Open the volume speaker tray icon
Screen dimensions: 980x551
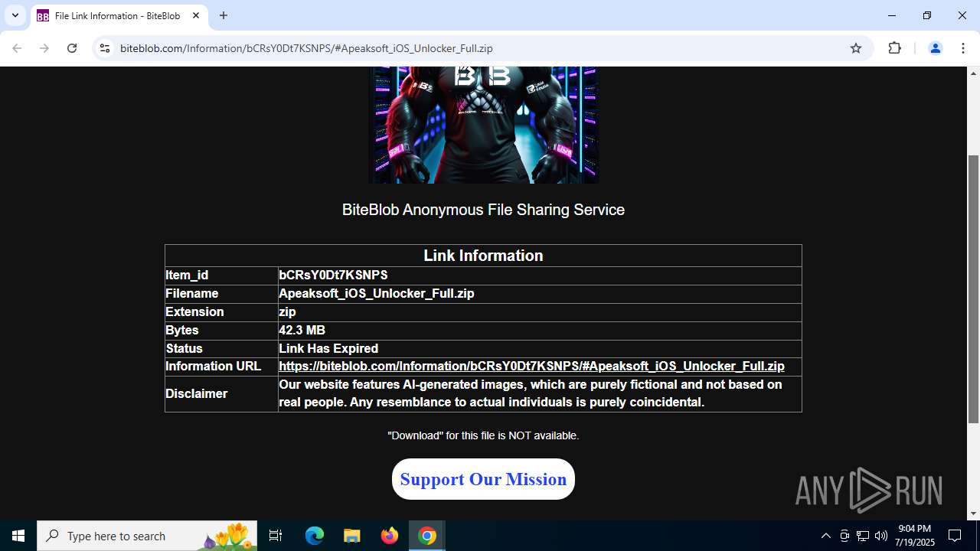(881, 536)
